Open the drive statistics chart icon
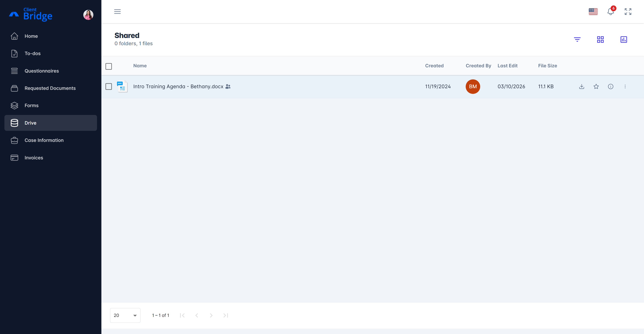 [623, 39]
